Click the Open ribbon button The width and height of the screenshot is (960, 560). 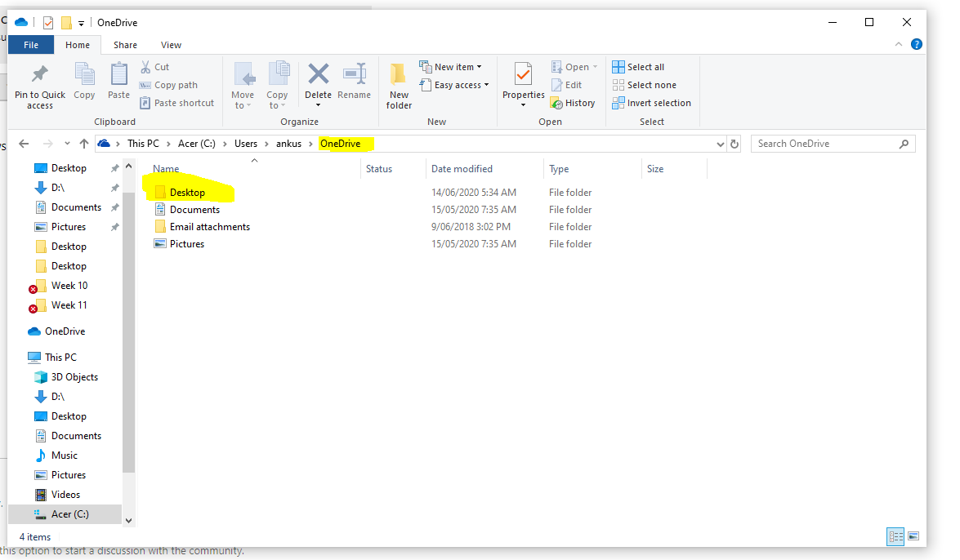coord(574,67)
